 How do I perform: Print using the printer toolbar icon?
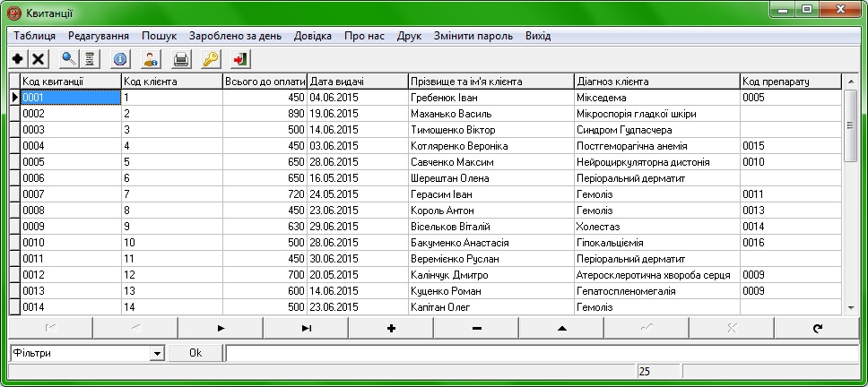point(181,58)
